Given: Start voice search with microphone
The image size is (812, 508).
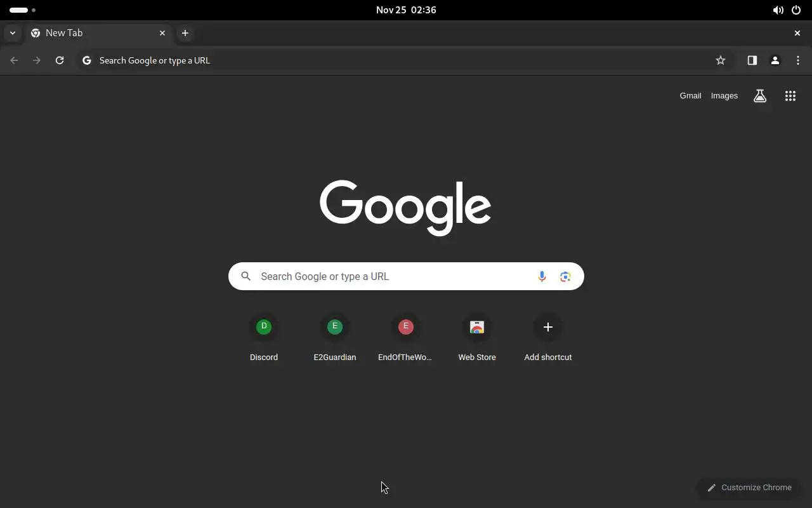Looking at the screenshot, I should (x=542, y=276).
